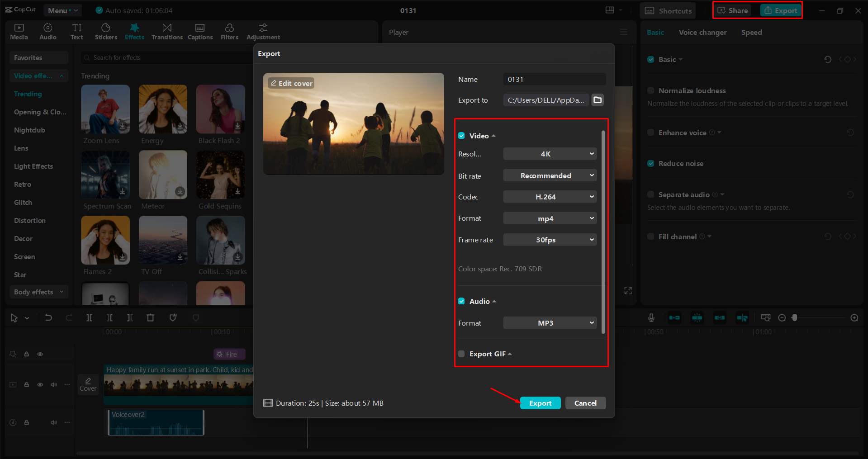Uncheck the Audio export checkbox

point(461,301)
